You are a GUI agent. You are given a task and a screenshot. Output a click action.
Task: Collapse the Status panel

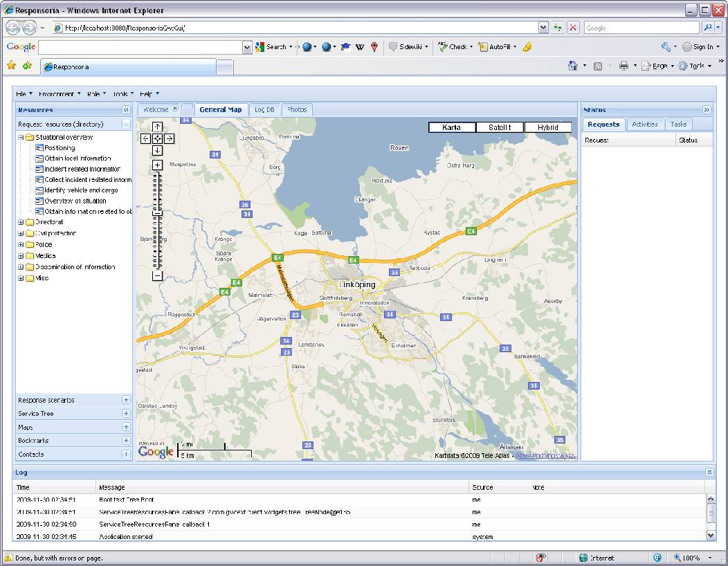click(707, 110)
